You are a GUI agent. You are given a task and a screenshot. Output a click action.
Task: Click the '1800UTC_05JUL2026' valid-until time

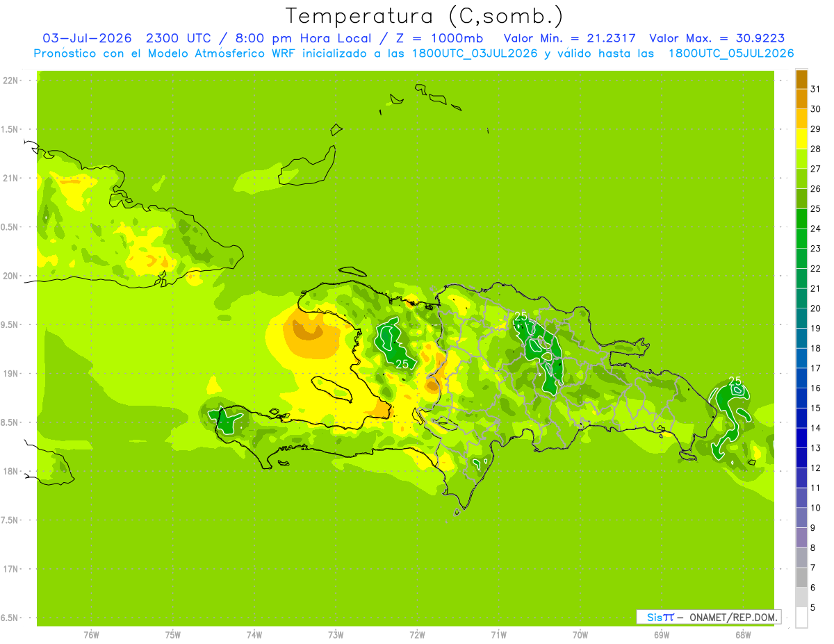click(x=731, y=53)
